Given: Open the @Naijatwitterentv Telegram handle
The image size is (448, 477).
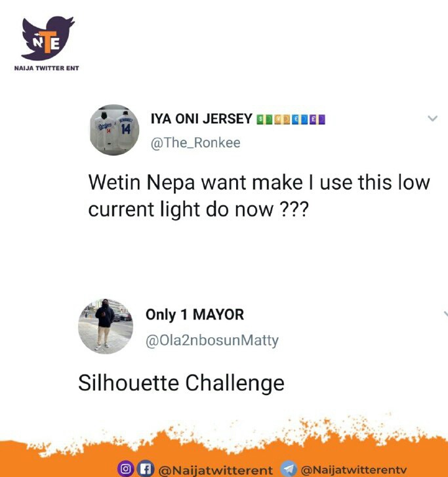Looking at the screenshot, I should [x=354, y=470].
